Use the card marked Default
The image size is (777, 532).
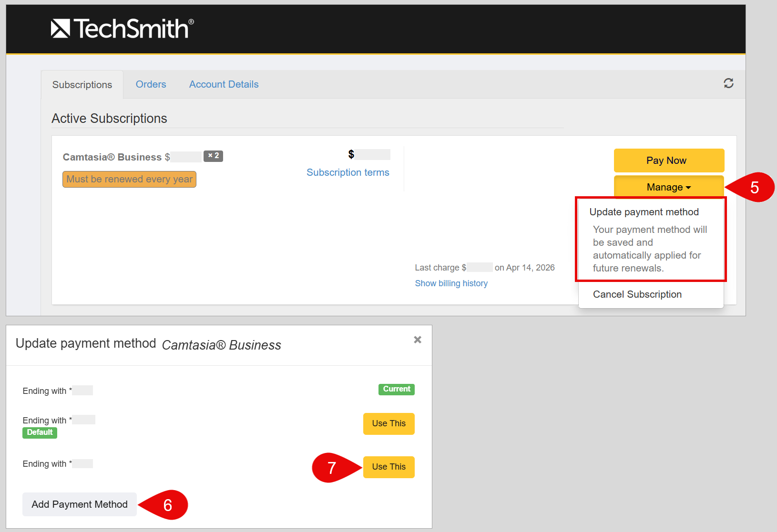click(x=389, y=423)
